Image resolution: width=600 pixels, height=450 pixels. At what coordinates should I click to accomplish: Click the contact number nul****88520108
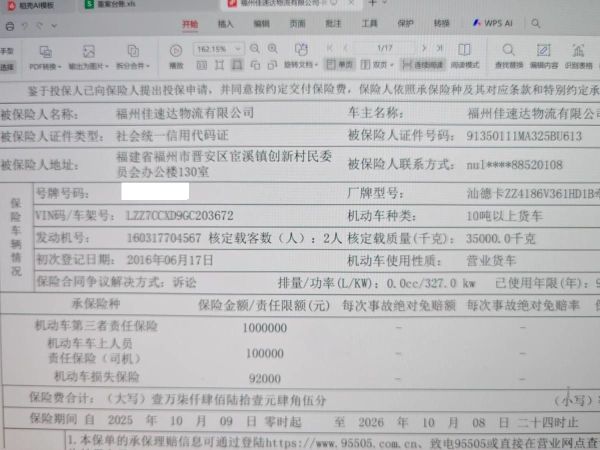tap(514, 165)
